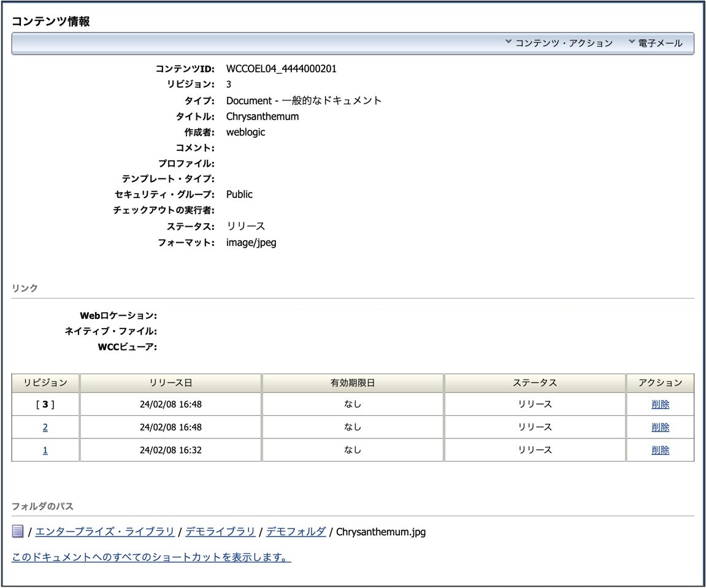Click the current revision [ 3 ] cell

pyautogui.click(x=45, y=404)
